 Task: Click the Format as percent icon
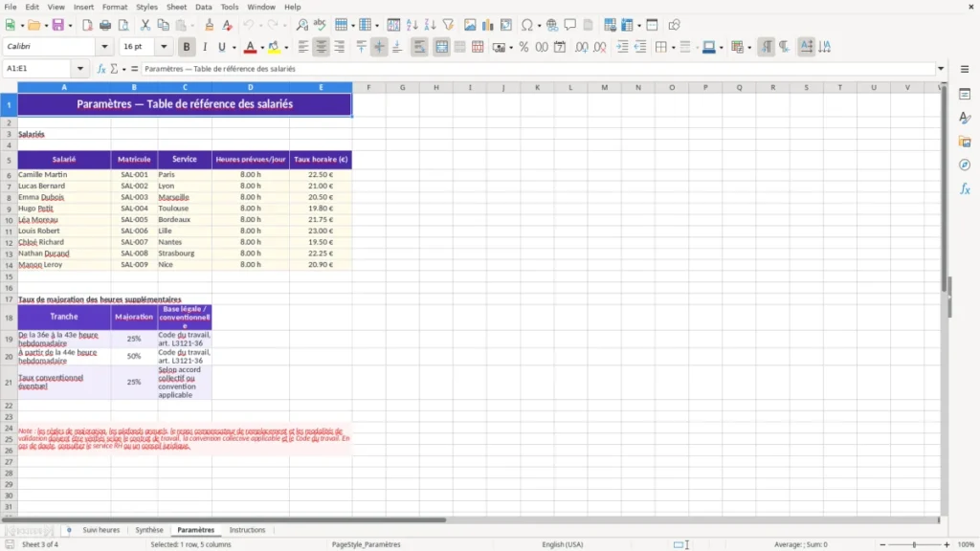523,47
